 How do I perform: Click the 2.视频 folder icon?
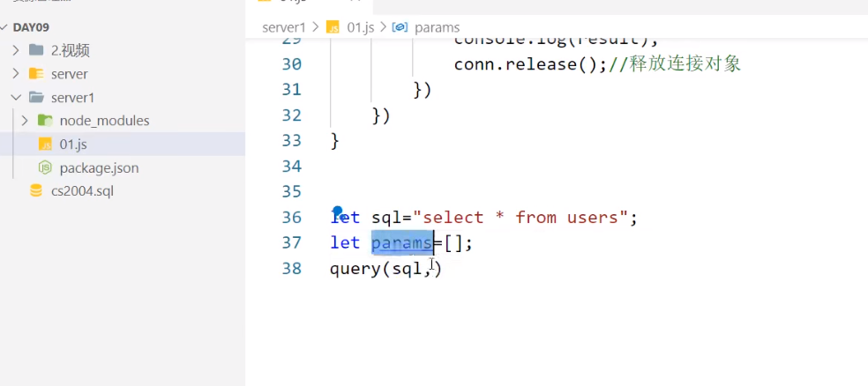pos(36,50)
